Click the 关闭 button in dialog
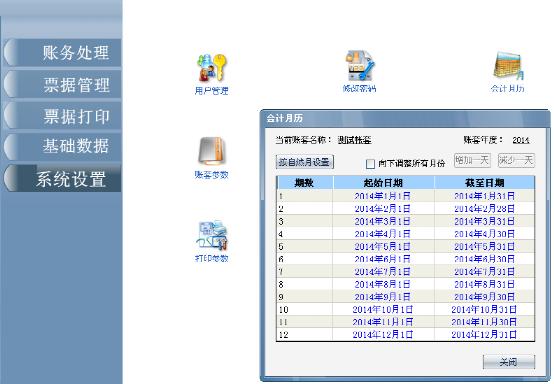This screenshot has width=554, height=384. coord(509,362)
